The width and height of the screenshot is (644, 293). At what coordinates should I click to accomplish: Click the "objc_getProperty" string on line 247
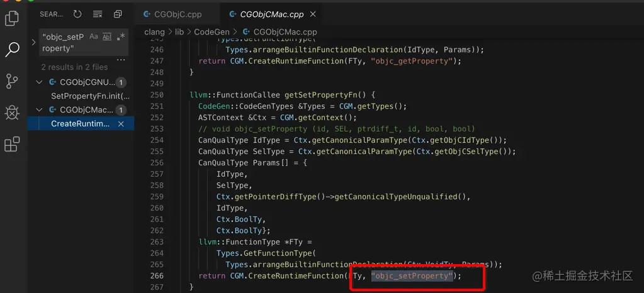coord(412,61)
